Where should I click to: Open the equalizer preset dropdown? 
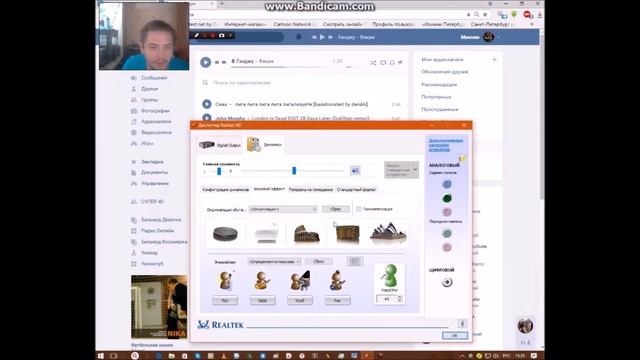coord(274,262)
